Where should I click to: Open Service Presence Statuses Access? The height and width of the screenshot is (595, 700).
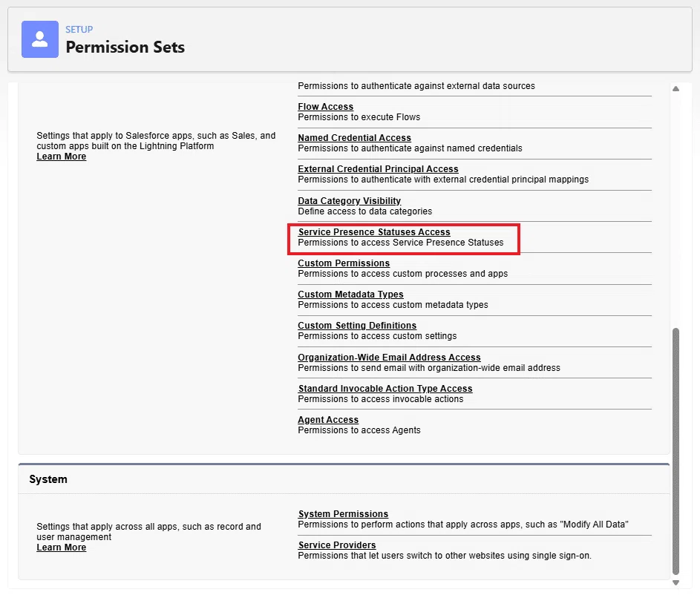pyautogui.click(x=374, y=232)
